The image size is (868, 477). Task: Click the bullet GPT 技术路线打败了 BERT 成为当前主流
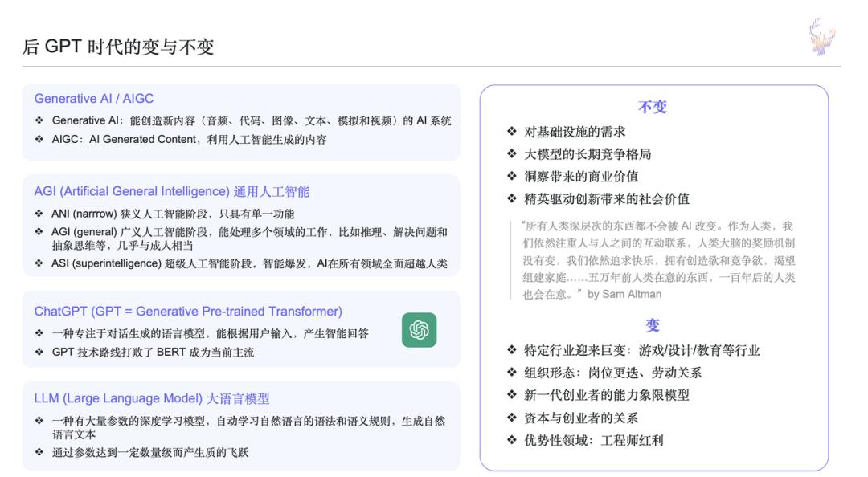153,352
